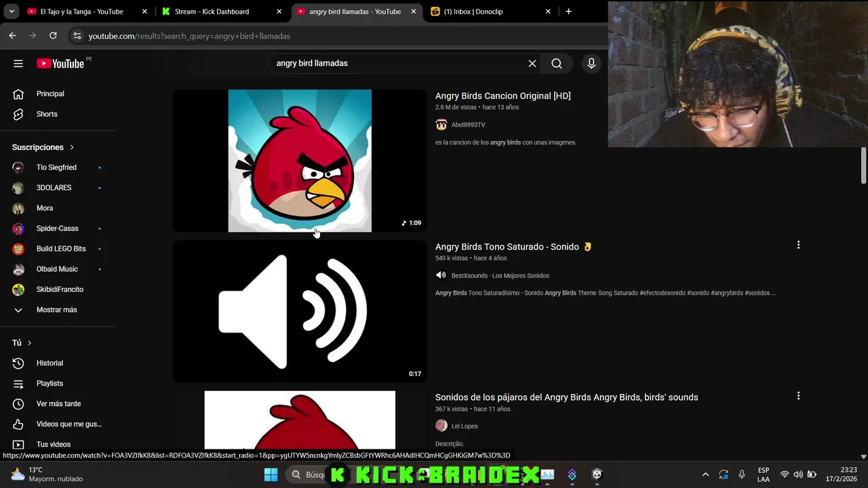Open Spider-Casas subscription
This screenshot has height=488, width=868.
pos(58,228)
